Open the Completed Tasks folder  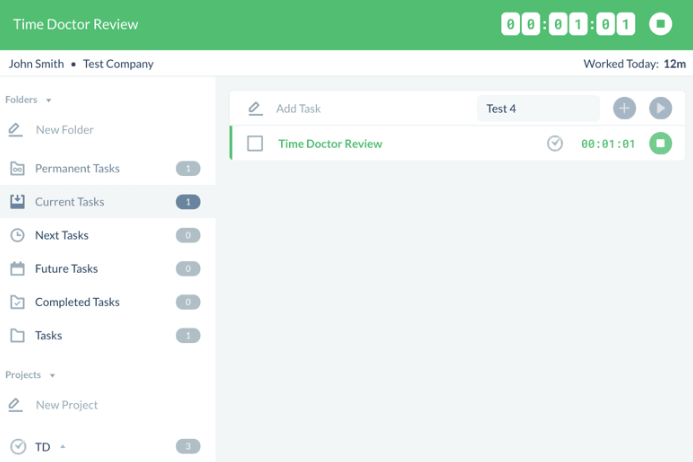(x=107, y=302)
